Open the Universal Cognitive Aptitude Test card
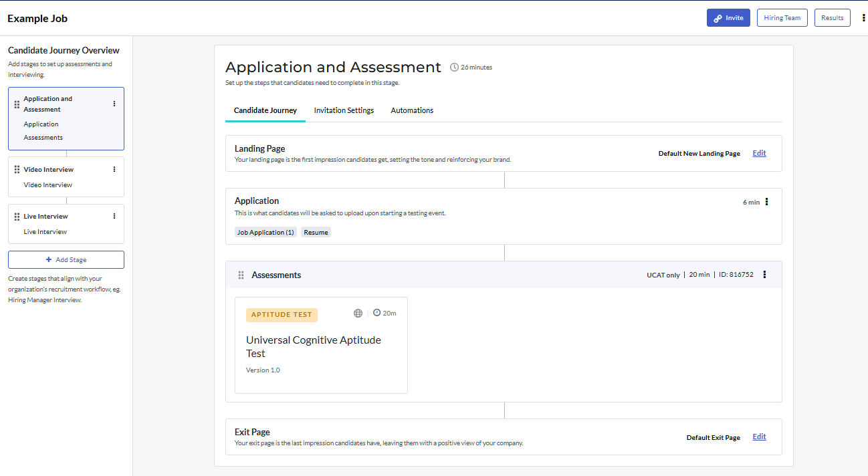Image resolution: width=868 pixels, height=476 pixels. [x=321, y=345]
